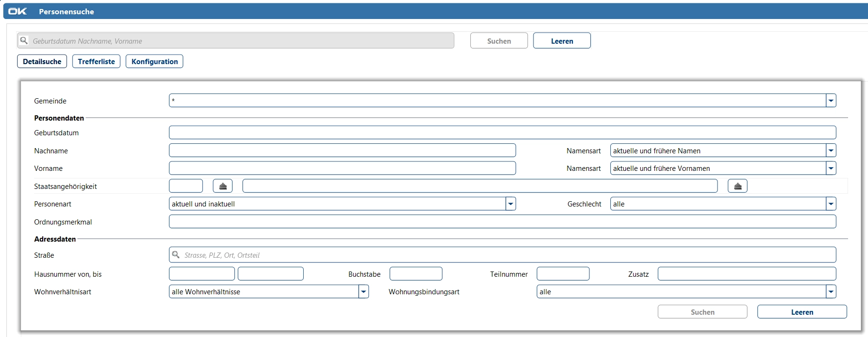The height and width of the screenshot is (337, 868).
Task: Switch to the Trefferliste tab
Action: pyautogui.click(x=96, y=61)
